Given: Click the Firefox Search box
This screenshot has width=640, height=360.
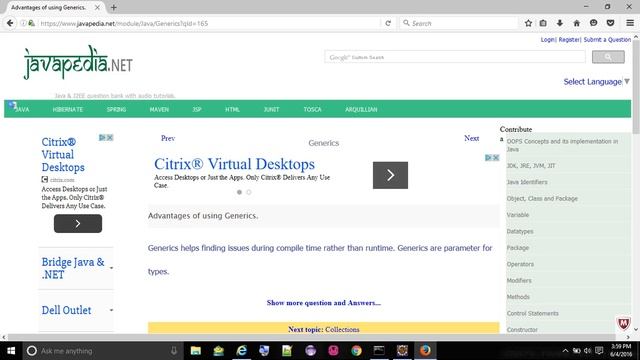Looking at the screenshot, I should point(458,23).
